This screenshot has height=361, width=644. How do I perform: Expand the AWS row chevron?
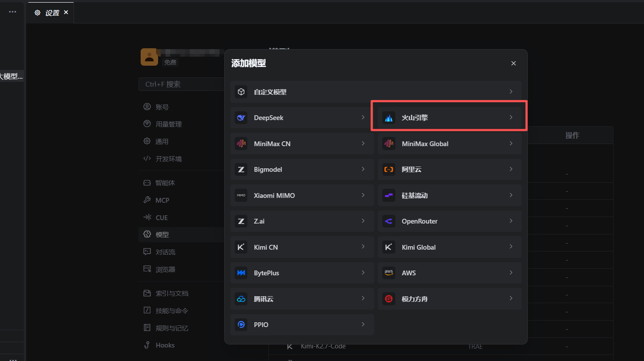click(511, 273)
